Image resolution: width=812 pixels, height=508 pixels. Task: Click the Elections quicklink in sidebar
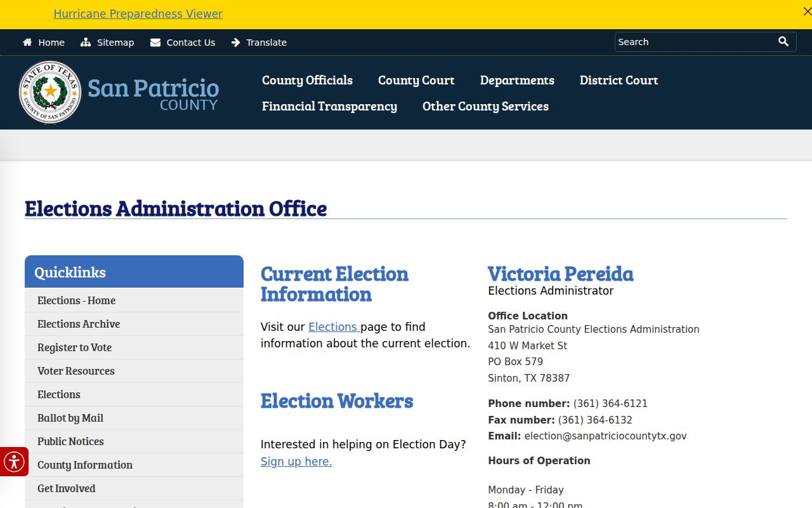tap(134, 394)
